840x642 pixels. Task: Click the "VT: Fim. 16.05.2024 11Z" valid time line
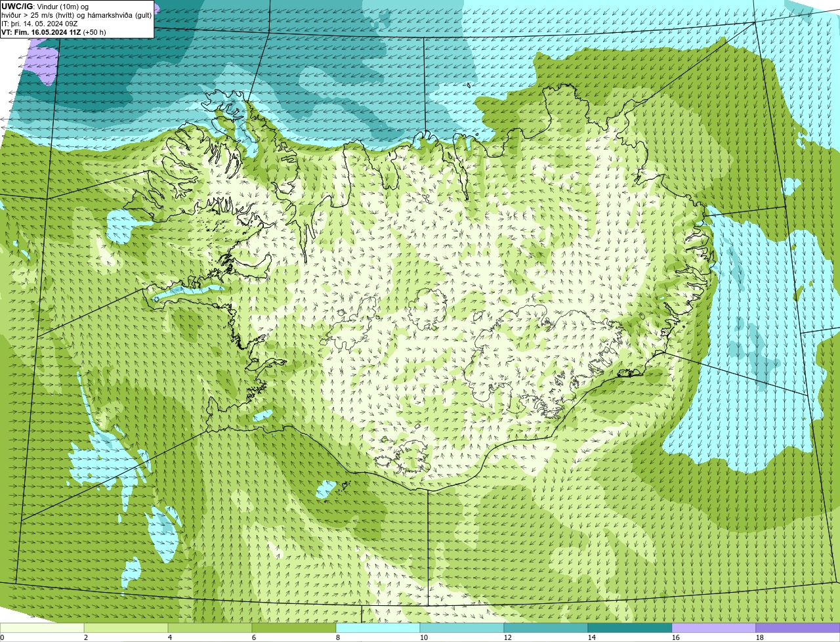(54, 32)
